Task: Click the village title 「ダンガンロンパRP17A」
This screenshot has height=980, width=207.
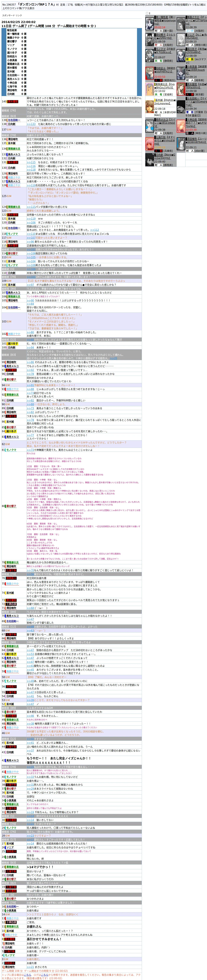Action: point(37,4)
